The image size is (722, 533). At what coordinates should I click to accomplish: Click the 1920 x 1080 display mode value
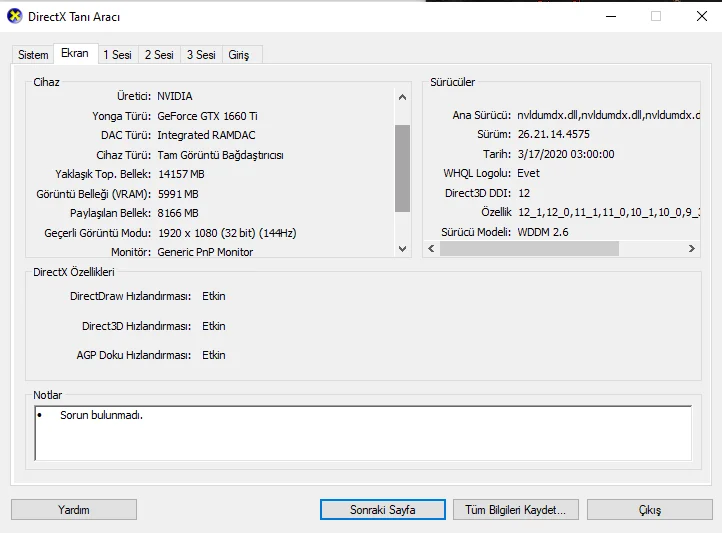coord(227,233)
